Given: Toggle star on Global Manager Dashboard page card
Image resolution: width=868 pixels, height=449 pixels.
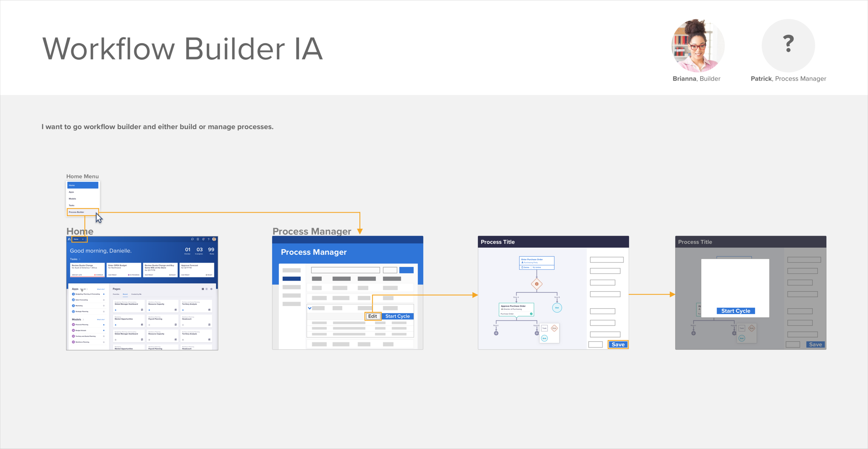Looking at the screenshot, I should pyautogui.click(x=116, y=310).
